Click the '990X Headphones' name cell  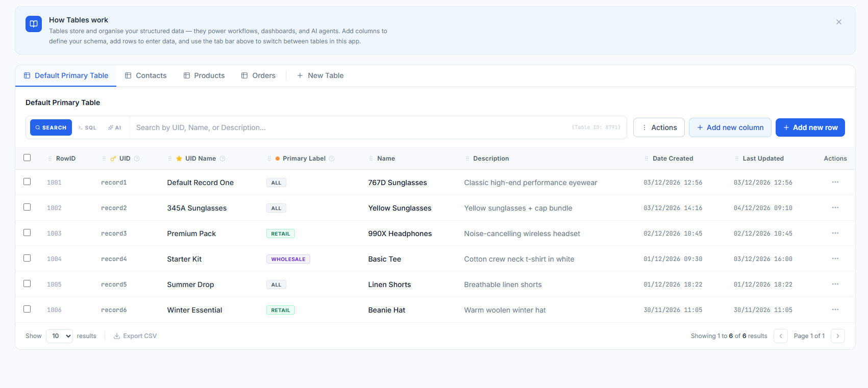(400, 234)
